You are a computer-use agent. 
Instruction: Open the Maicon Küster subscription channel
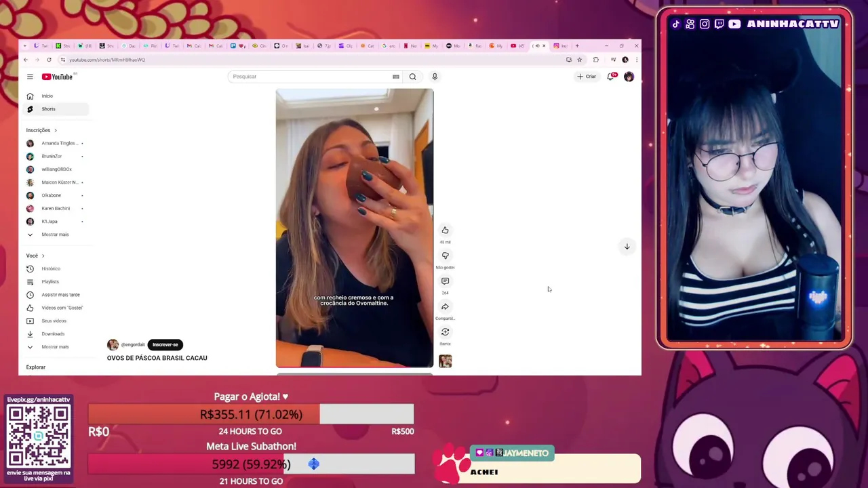(56, 182)
